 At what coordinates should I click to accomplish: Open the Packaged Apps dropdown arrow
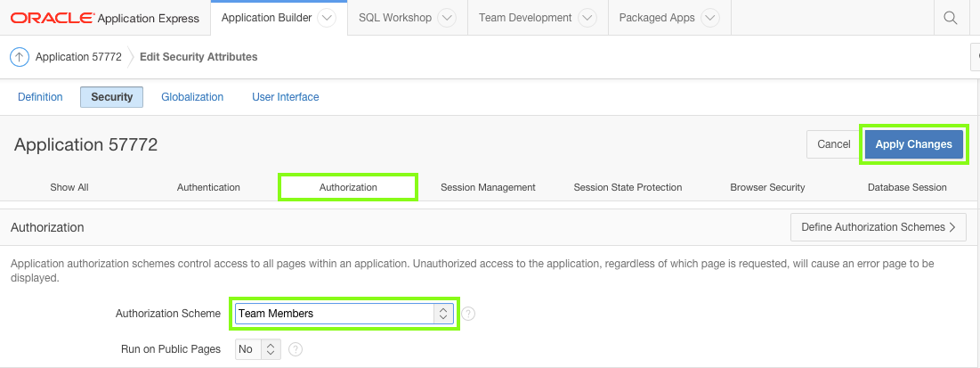point(709,18)
